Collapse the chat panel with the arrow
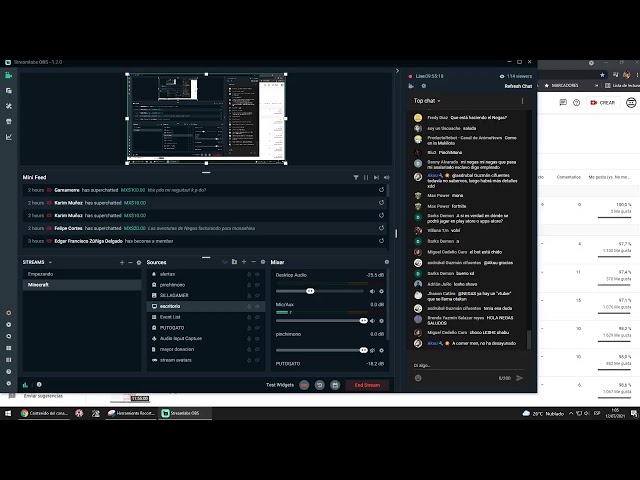Image resolution: width=640 pixels, height=480 pixels. pyautogui.click(x=397, y=71)
